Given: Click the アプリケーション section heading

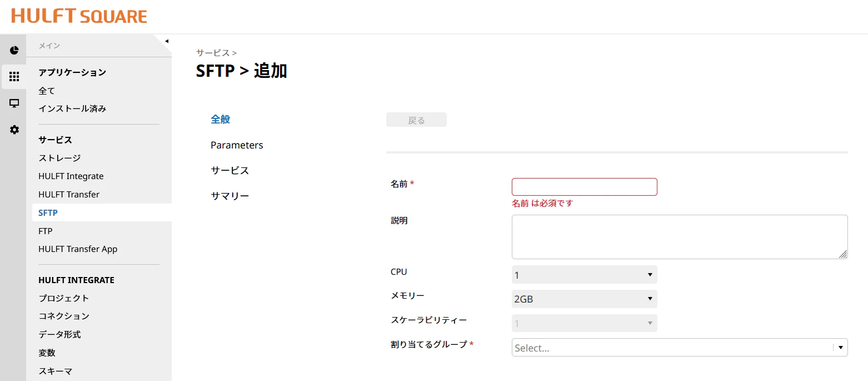Looking at the screenshot, I should tap(72, 72).
